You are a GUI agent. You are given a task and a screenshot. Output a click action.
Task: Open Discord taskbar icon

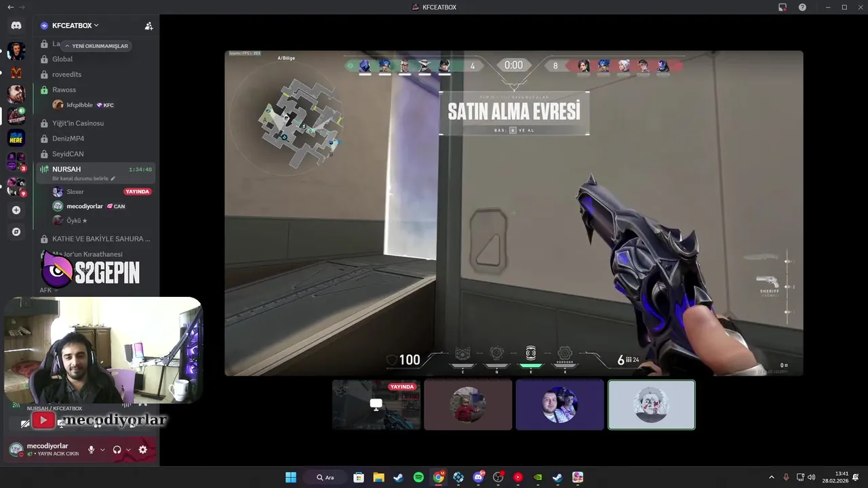[479, 477]
